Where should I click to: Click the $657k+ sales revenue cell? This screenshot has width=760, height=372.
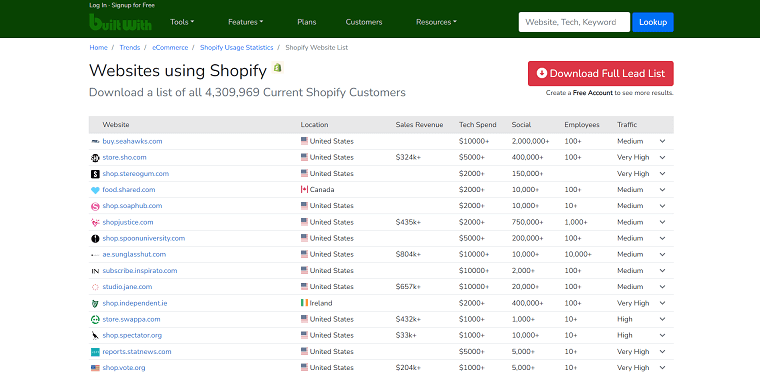point(408,287)
